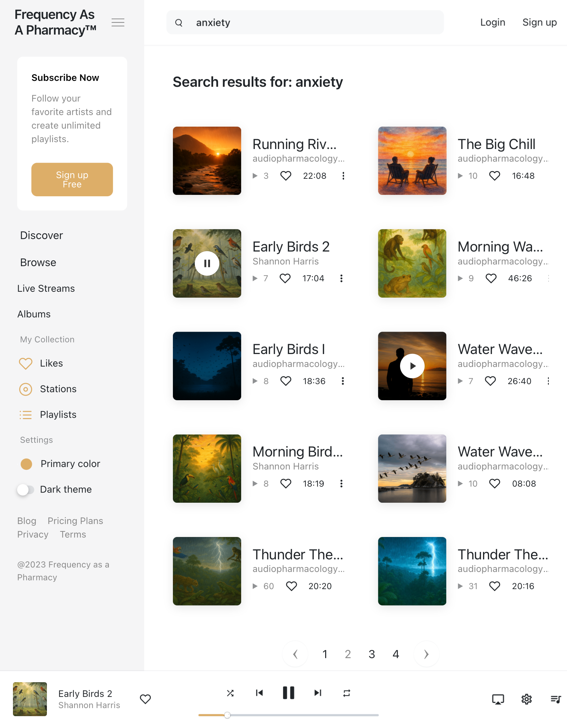Viewport: 567px width, 728px height.
Task: Open the Primary color swatch
Action: tap(26, 464)
